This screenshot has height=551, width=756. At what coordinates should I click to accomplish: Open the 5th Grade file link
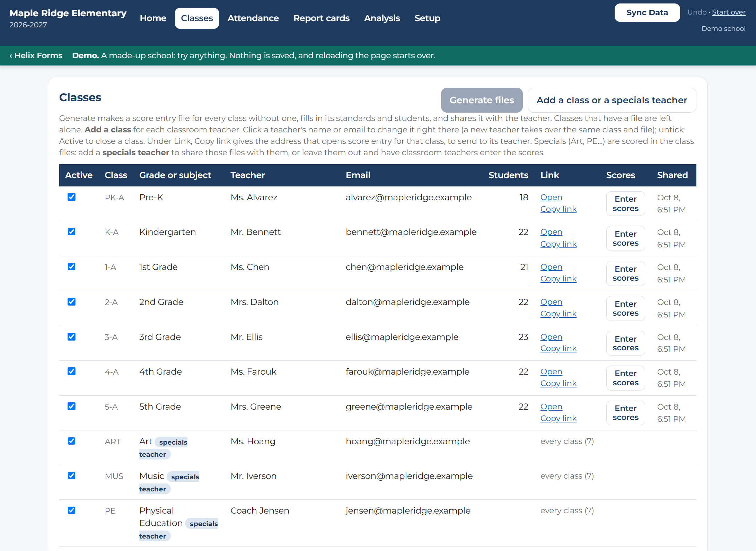click(551, 407)
